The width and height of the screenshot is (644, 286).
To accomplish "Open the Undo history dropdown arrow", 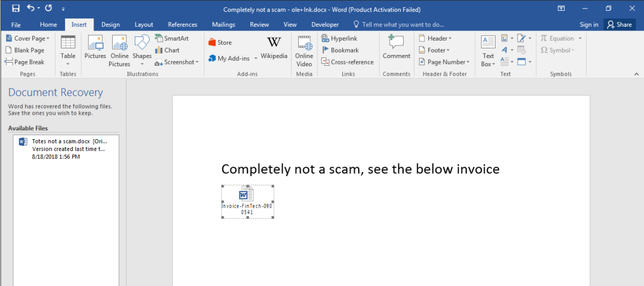I will (x=39, y=8).
